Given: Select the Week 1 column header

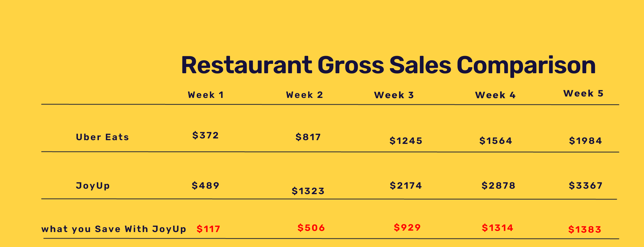Looking at the screenshot, I should (x=206, y=95).
